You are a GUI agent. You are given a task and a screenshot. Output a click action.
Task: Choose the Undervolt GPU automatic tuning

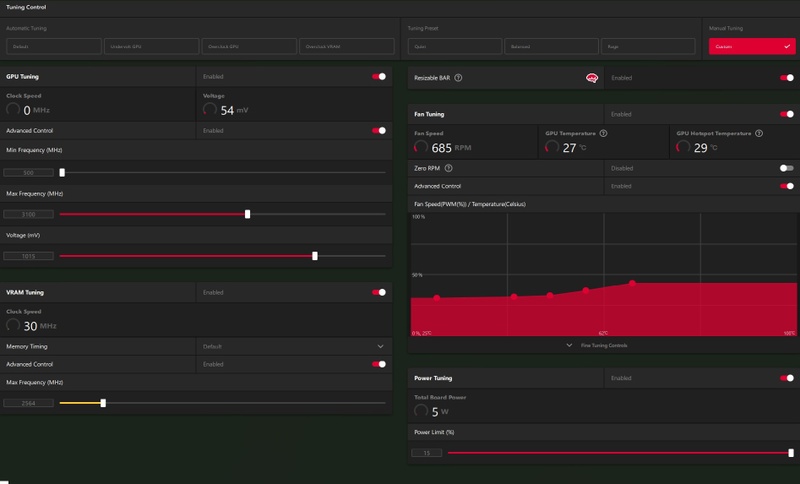coord(152,46)
